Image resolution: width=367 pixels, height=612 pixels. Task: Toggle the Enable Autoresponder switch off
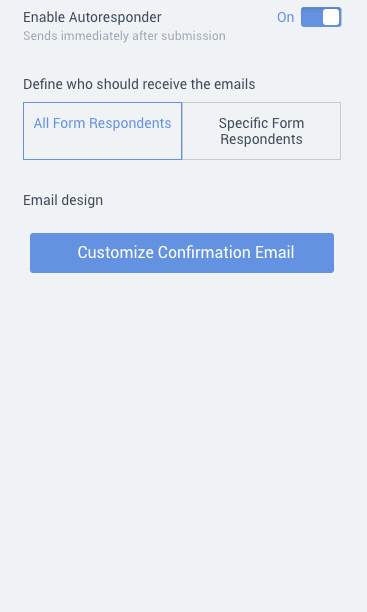[321, 17]
